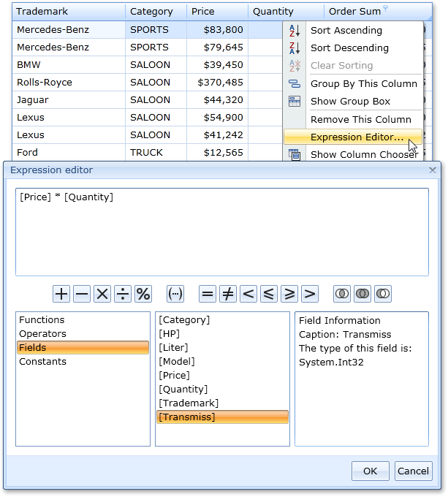Click the greater-than operator button
The height and width of the screenshot is (497, 448).
point(310,294)
